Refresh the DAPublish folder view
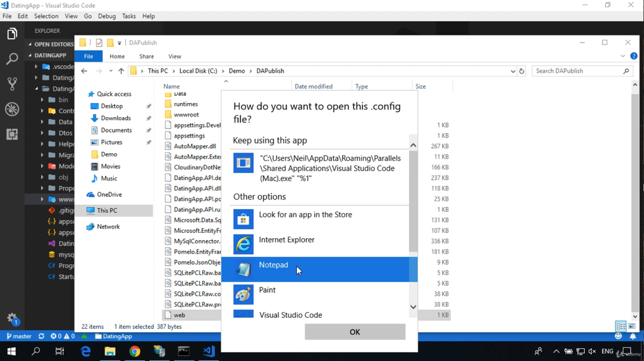 pos(522,71)
